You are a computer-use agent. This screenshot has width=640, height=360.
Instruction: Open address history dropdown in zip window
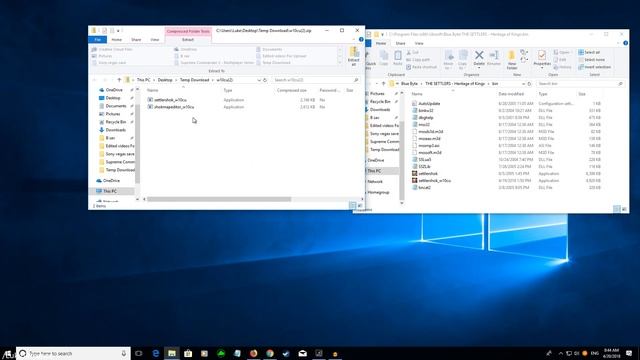[259, 80]
